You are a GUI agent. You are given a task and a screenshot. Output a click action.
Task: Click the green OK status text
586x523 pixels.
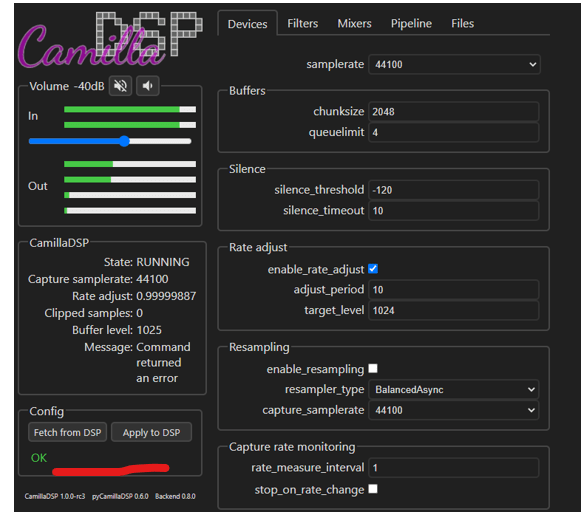39,458
